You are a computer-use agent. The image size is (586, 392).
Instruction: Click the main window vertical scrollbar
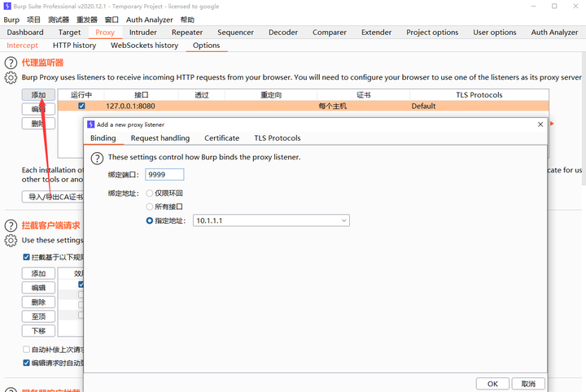pyautogui.click(x=584, y=120)
